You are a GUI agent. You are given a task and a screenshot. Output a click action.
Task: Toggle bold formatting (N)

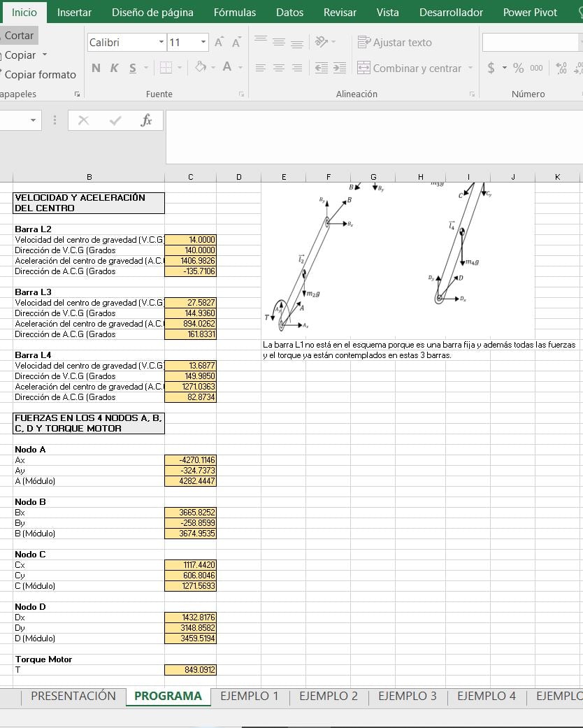click(x=96, y=69)
